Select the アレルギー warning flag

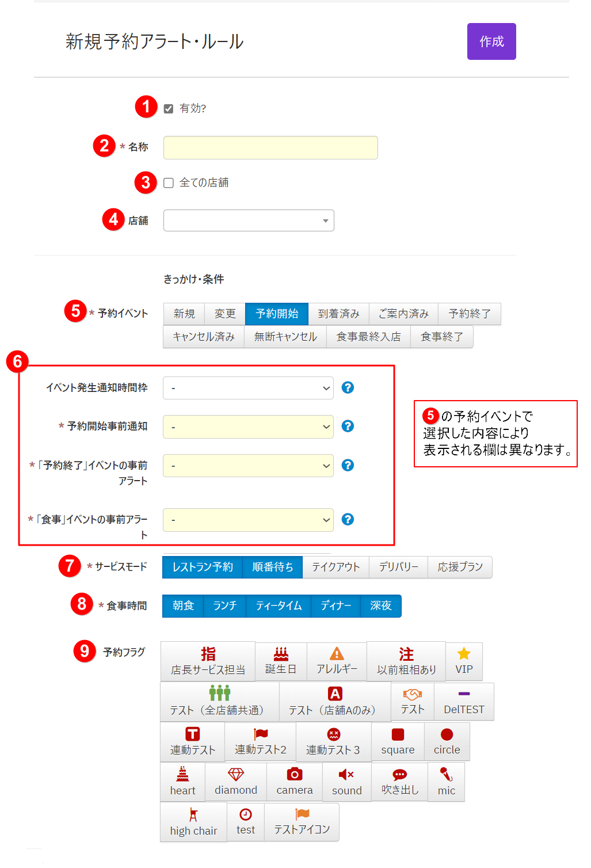[337, 661]
